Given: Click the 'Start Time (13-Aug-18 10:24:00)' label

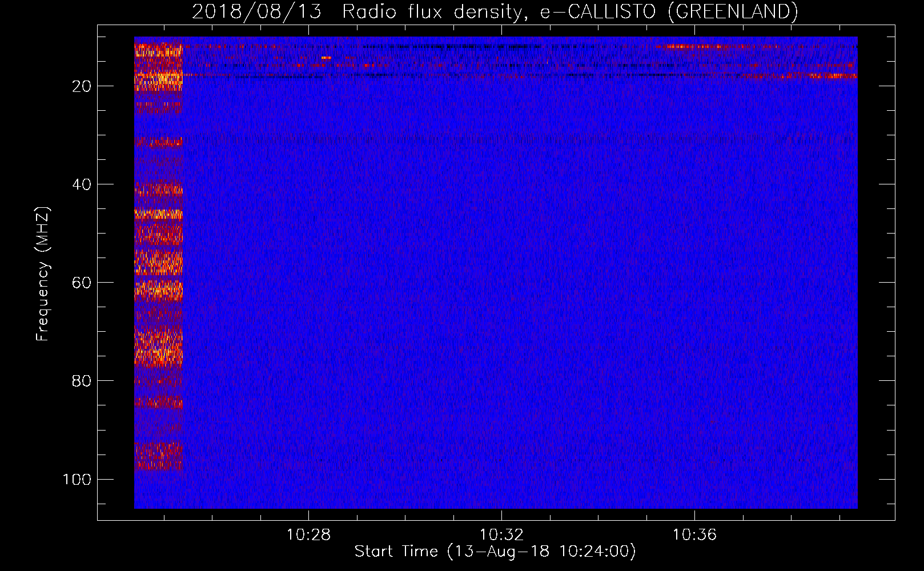Looking at the screenshot, I should point(495,552).
